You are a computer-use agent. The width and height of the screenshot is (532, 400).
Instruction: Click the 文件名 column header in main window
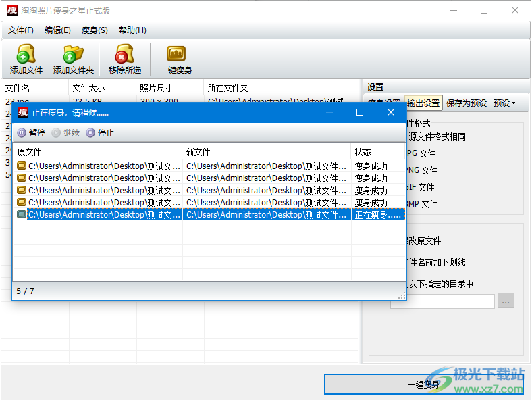(x=35, y=88)
